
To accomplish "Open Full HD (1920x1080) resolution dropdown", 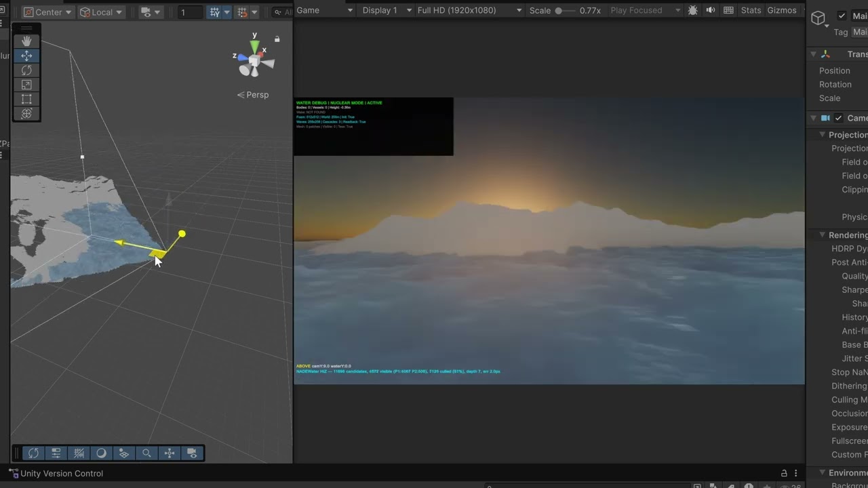I will point(469,10).
